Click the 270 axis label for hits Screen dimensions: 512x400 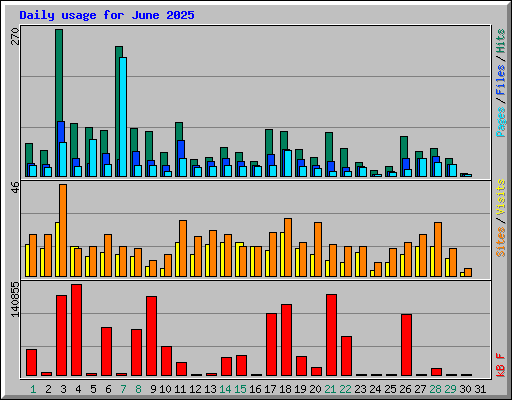[15, 37]
